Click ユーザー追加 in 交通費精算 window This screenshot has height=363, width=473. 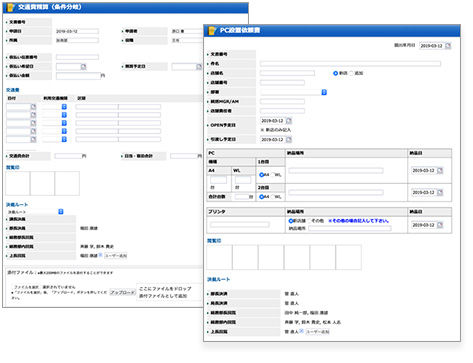pyautogui.click(x=116, y=256)
